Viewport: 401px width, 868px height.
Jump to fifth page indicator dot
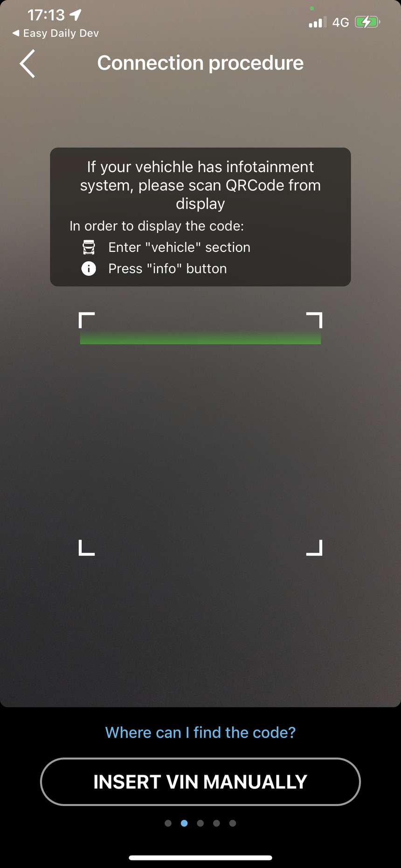pyautogui.click(x=233, y=823)
